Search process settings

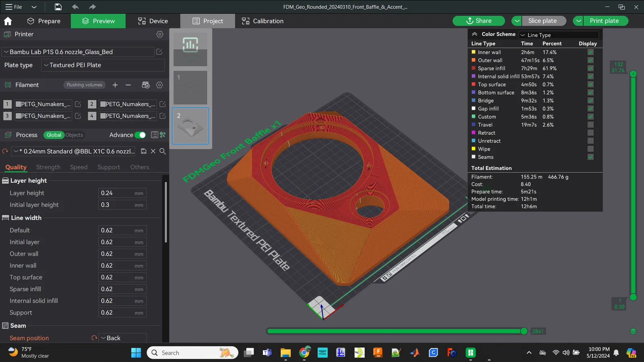(x=163, y=151)
